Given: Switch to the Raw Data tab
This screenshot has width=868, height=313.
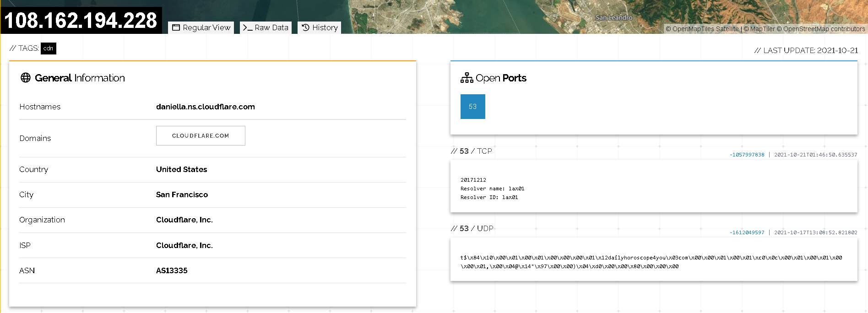Looking at the screenshot, I should (x=266, y=28).
